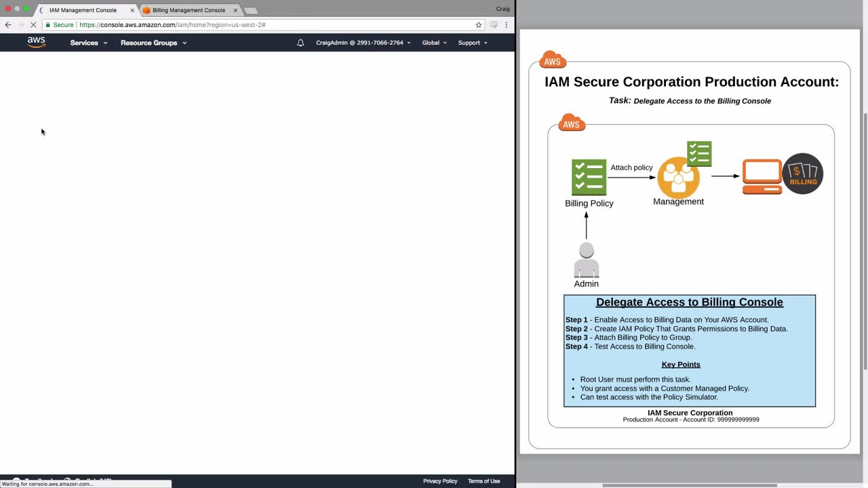Click the green Billing Policy checklist icon
Screen dimensions: 868x488
589,177
